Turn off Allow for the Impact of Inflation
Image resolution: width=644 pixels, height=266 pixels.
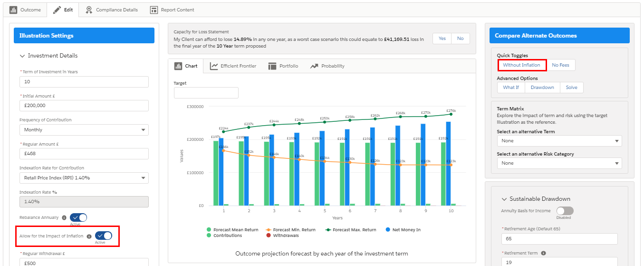(103, 236)
